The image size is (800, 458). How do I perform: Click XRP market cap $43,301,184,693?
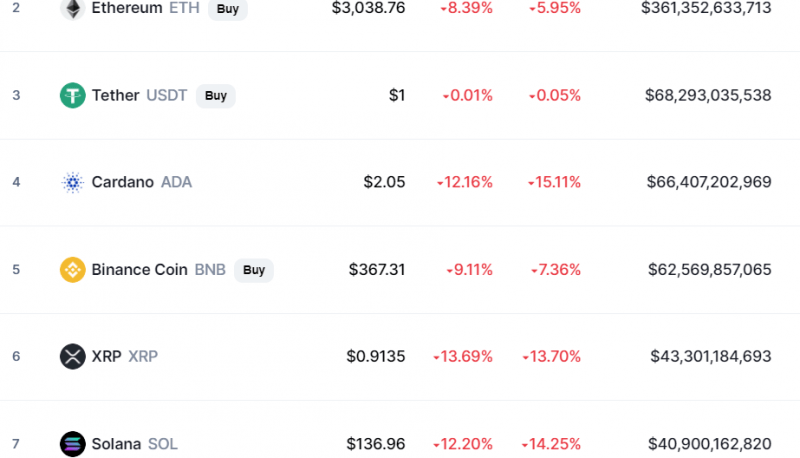click(x=711, y=356)
